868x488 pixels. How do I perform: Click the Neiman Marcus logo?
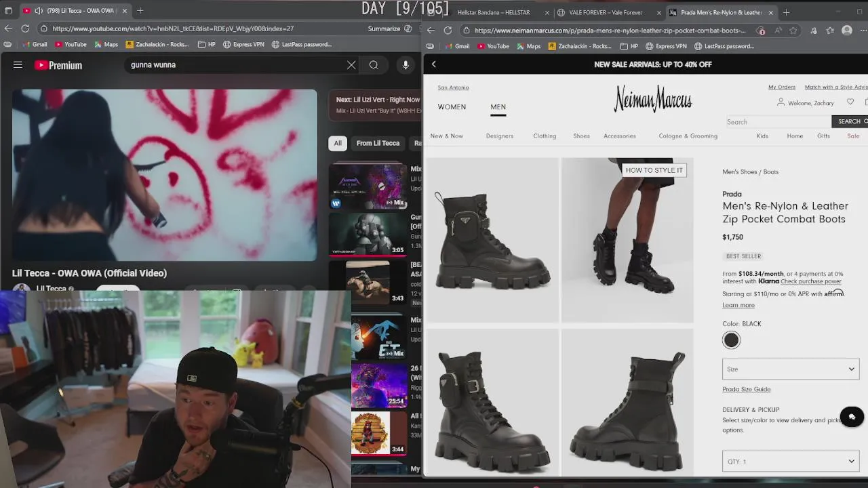(653, 99)
